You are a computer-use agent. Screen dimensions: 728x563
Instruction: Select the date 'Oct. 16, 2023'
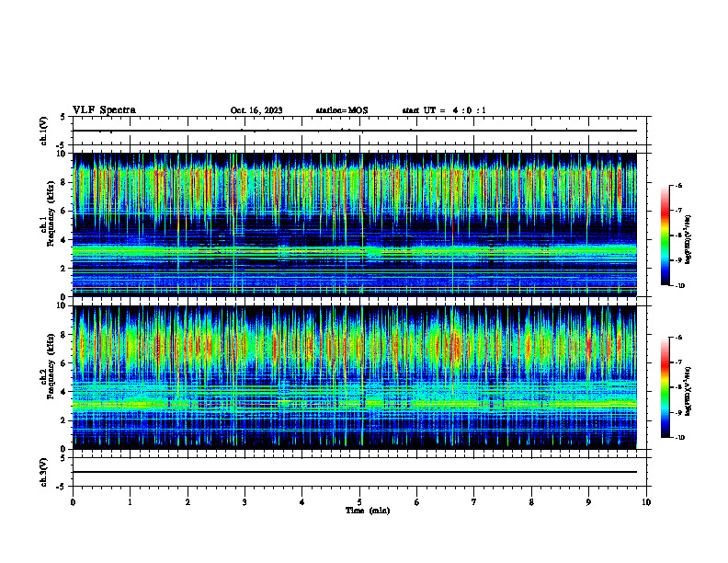tap(256, 110)
